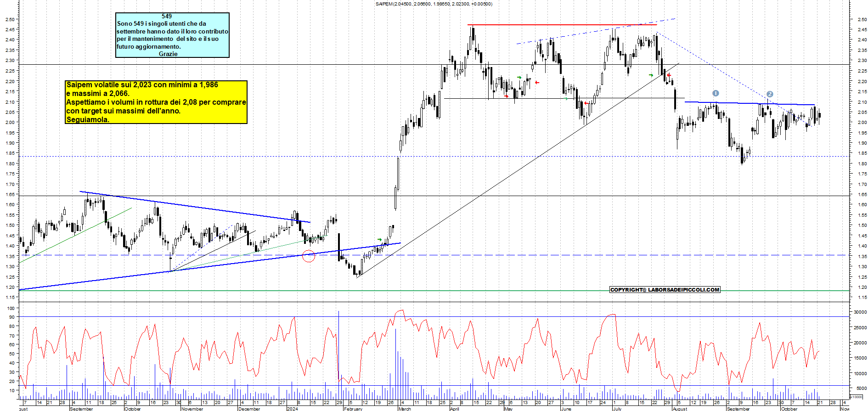Click the 50 oscillator scale label
Viewport: 868px width, 411px height.
pyautogui.click(x=12, y=354)
